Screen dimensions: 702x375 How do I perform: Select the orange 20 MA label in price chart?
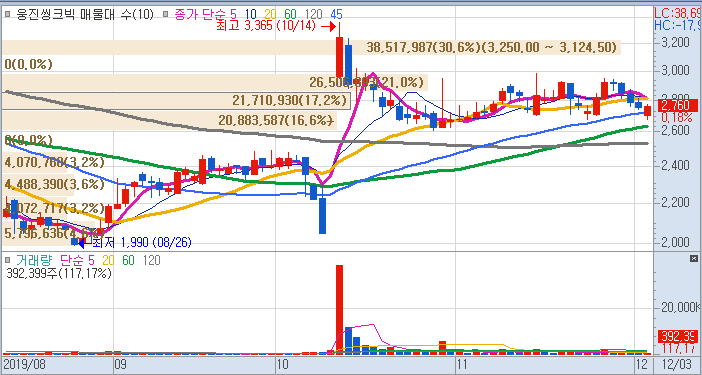pos(271,14)
